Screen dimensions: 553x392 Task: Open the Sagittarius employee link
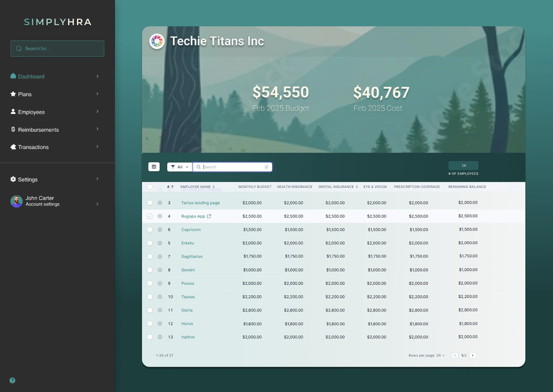click(x=192, y=256)
